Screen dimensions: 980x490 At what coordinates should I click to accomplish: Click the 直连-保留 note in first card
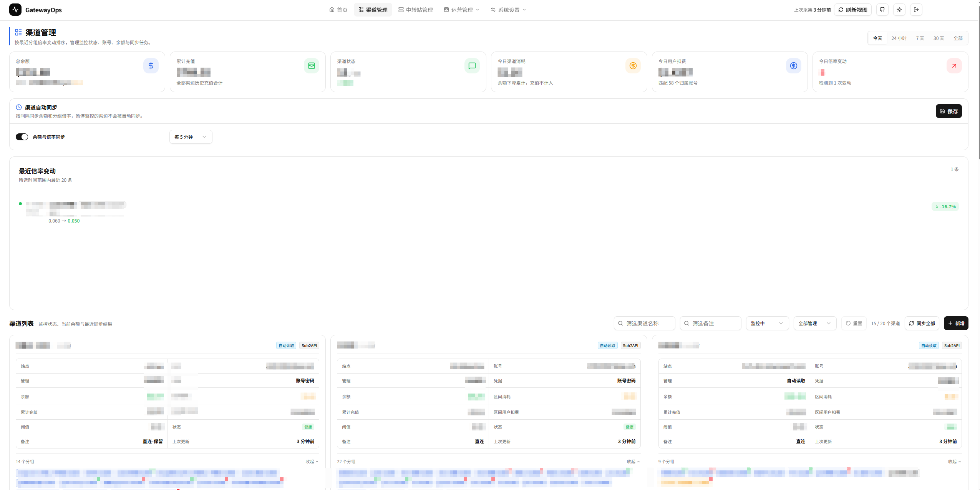(153, 442)
